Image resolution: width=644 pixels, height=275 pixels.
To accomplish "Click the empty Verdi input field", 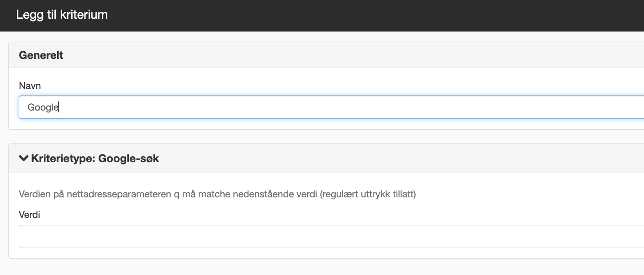I will click(x=331, y=236).
